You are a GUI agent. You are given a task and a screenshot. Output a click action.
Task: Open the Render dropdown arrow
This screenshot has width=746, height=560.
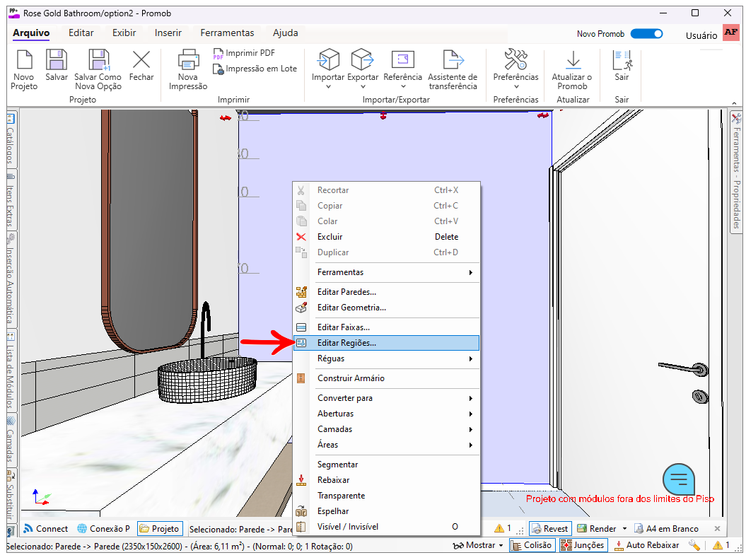pos(624,529)
